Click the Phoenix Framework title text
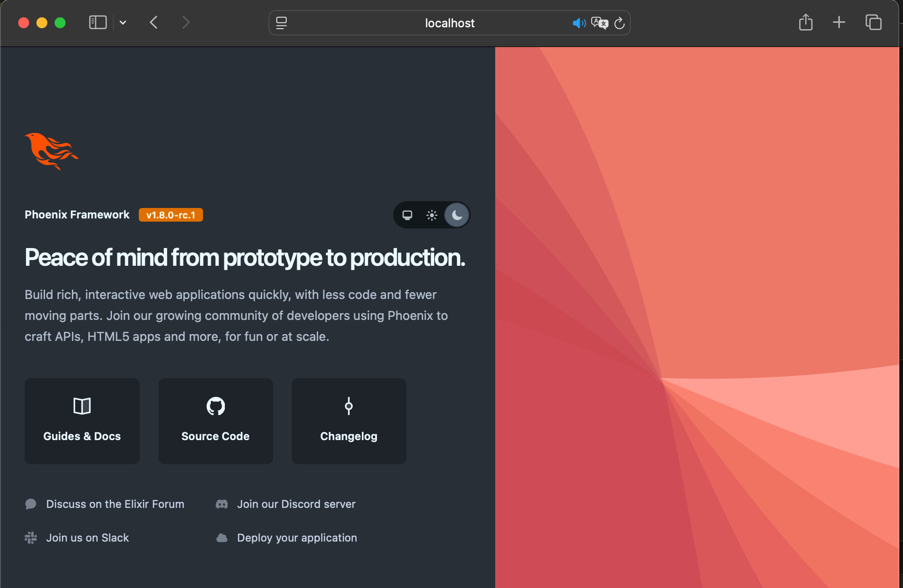Image resolution: width=903 pixels, height=588 pixels. pyautogui.click(x=77, y=215)
